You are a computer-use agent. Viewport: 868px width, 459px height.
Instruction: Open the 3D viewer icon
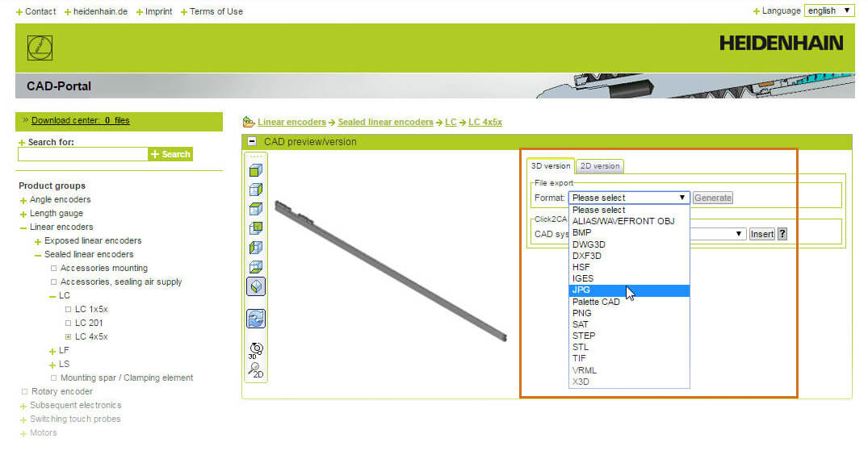tap(256, 350)
